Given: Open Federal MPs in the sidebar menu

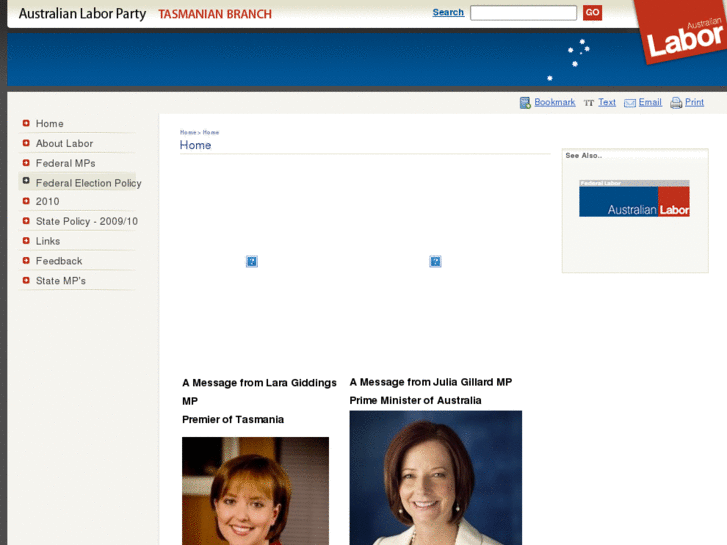Looking at the screenshot, I should pos(65,164).
